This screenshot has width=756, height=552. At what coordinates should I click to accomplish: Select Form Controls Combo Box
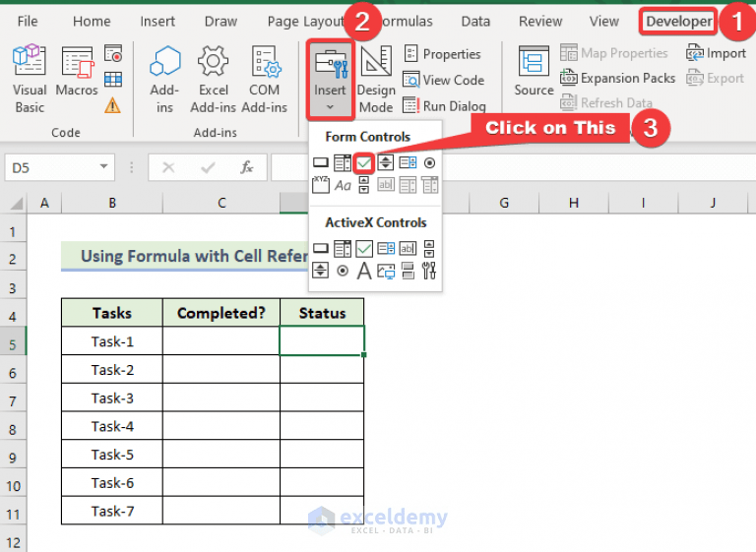(x=343, y=163)
